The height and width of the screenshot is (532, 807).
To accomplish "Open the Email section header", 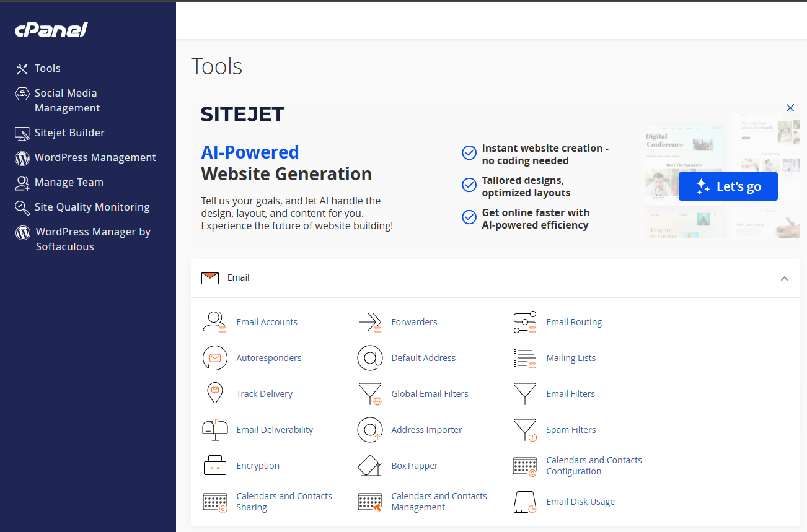I will pos(237,277).
